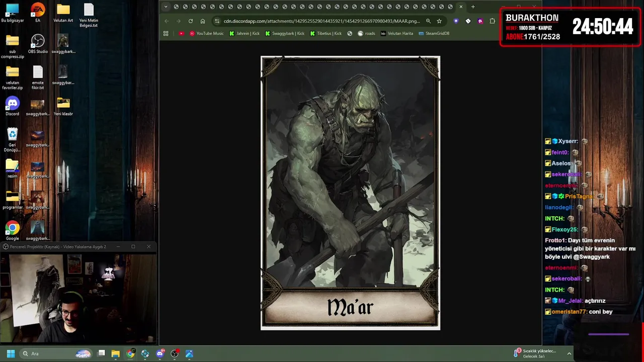Click Frotto1 chat message
Screen dimensions: 644x362
coord(590,248)
